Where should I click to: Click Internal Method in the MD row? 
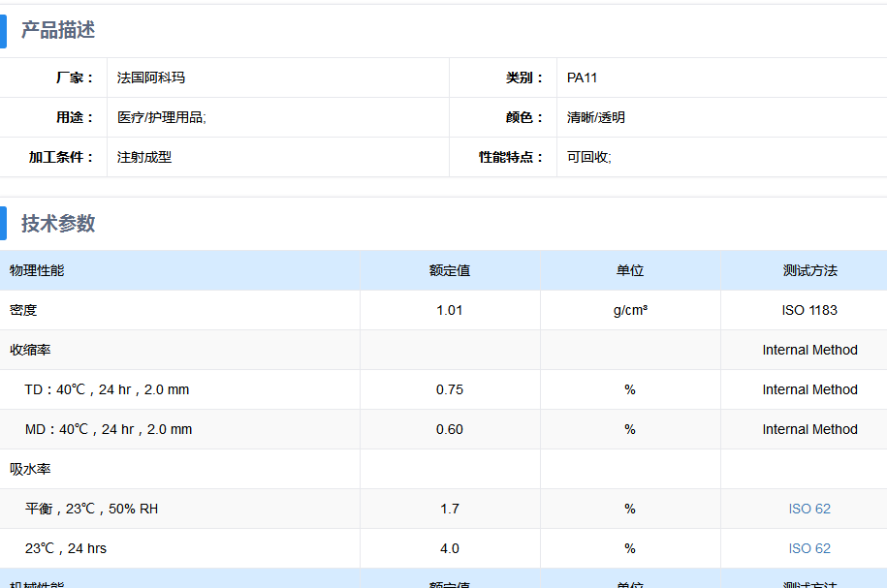(x=809, y=429)
